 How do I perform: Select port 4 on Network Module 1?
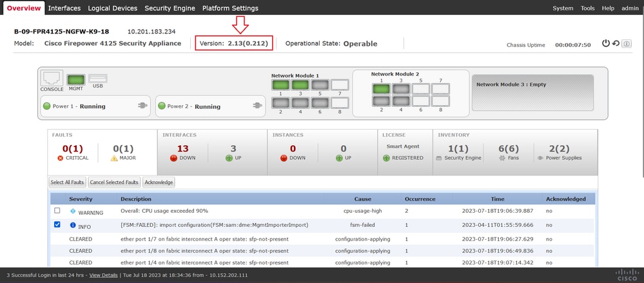click(x=300, y=102)
